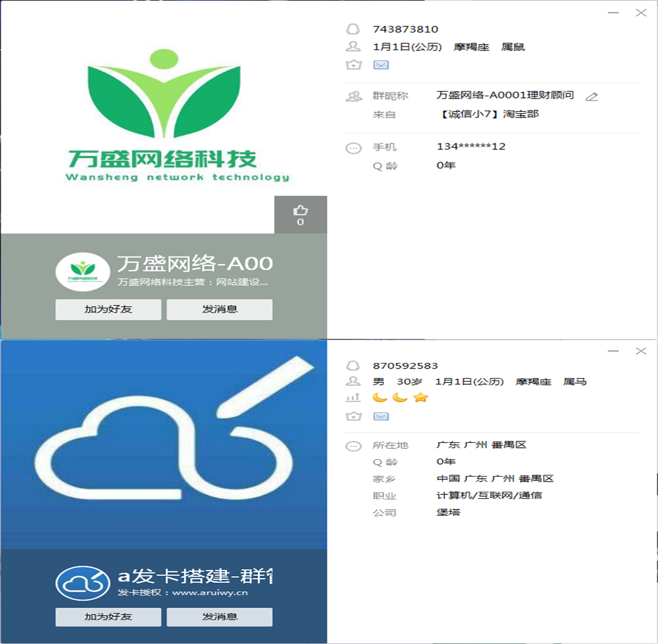Screen dimensions: 658x644
Task: Click profile name 万盛网络-A00
Action: (x=195, y=264)
